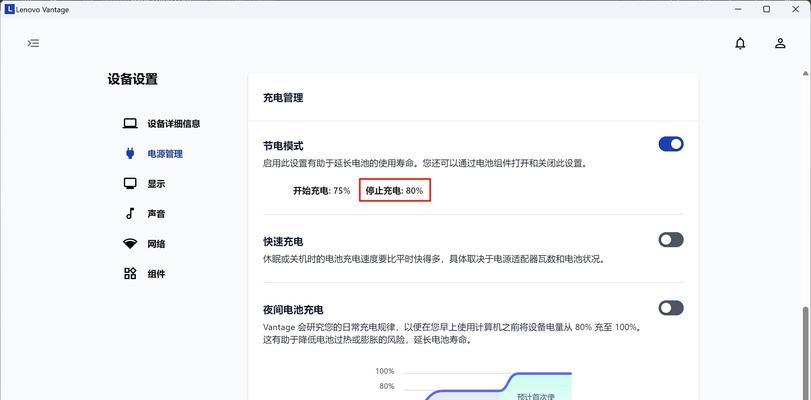Image resolution: width=811 pixels, height=400 pixels.
Task: Click the vertical scrollbar thumb
Action: tap(805, 353)
